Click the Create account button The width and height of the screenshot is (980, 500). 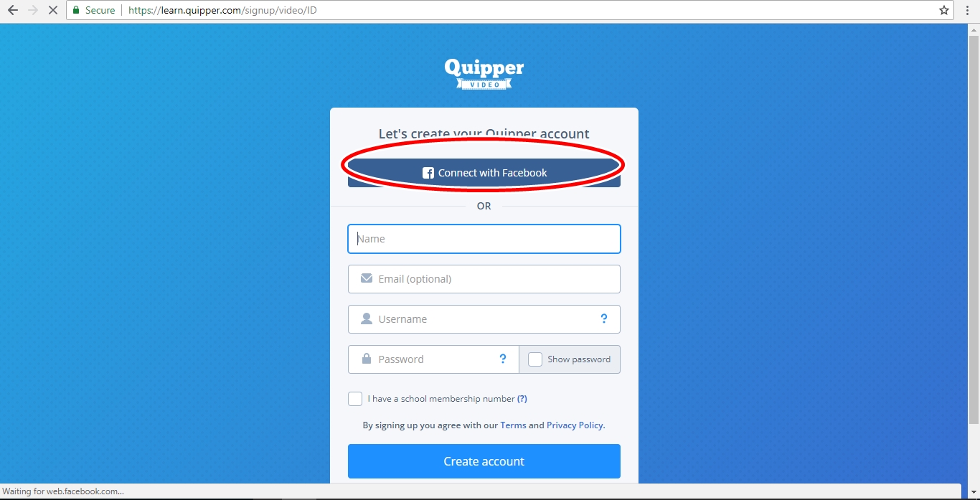click(484, 461)
